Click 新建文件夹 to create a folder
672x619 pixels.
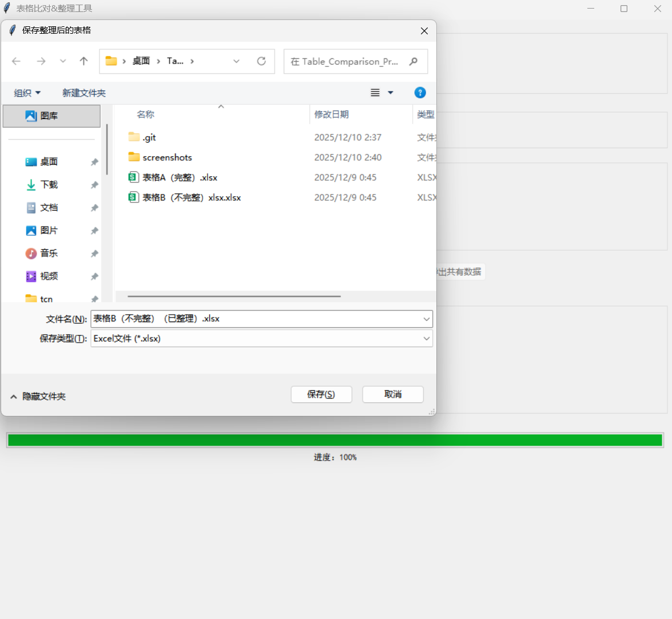(x=83, y=93)
